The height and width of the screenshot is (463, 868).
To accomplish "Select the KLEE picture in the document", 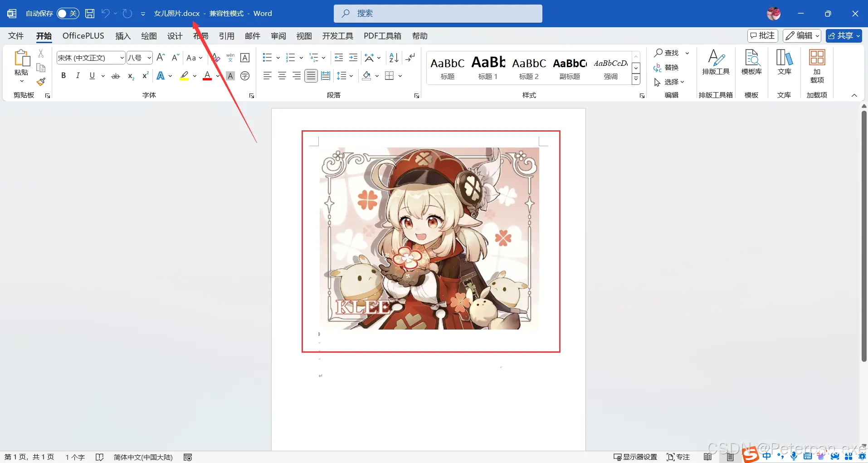I will coord(429,238).
